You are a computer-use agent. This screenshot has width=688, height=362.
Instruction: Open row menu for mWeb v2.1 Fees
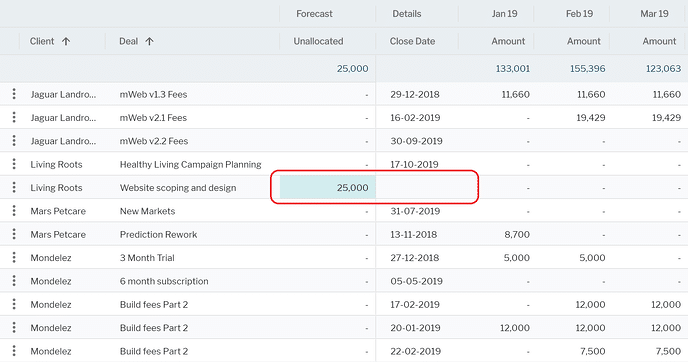pos(14,117)
